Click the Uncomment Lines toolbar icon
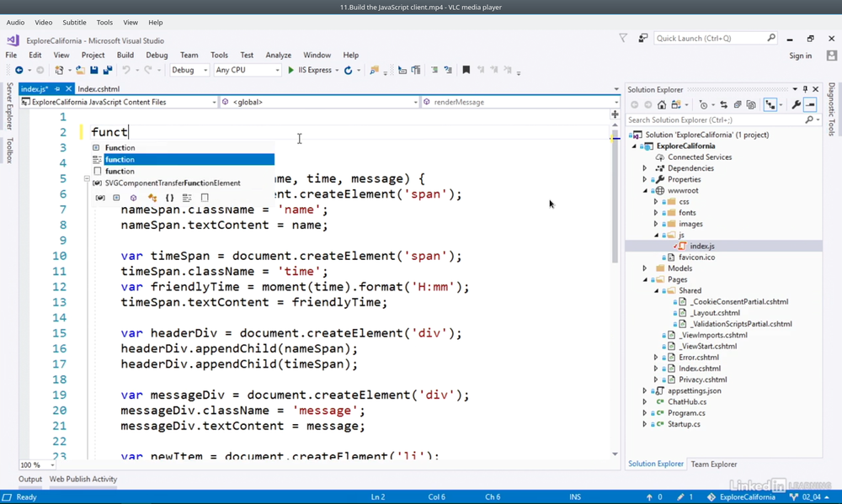The height and width of the screenshot is (504, 842). [x=448, y=71]
